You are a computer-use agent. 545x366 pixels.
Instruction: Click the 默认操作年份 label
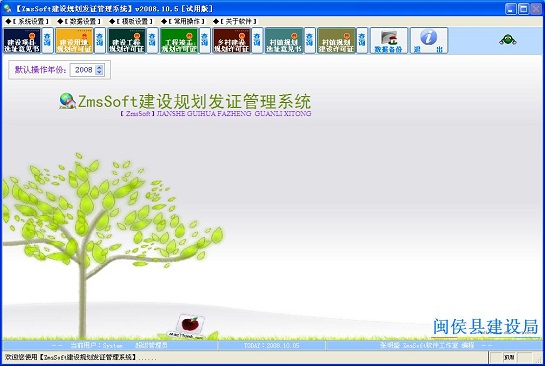tap(40, 70)
